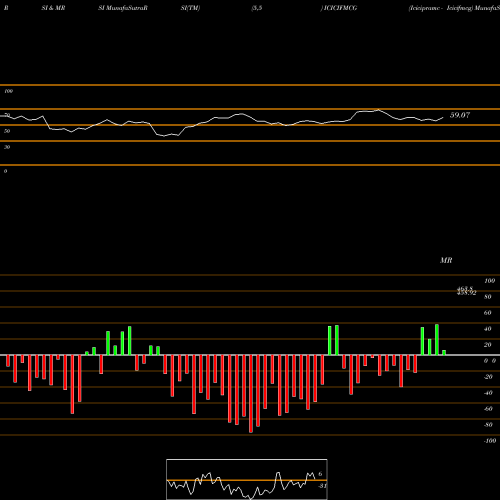500x500 pixels.
Task: Click the "(Icicipramc - Icicifmcg)" title text
Action: 441,8
